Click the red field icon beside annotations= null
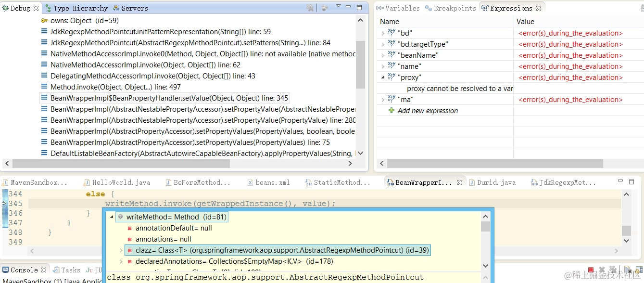 (129, 239)
